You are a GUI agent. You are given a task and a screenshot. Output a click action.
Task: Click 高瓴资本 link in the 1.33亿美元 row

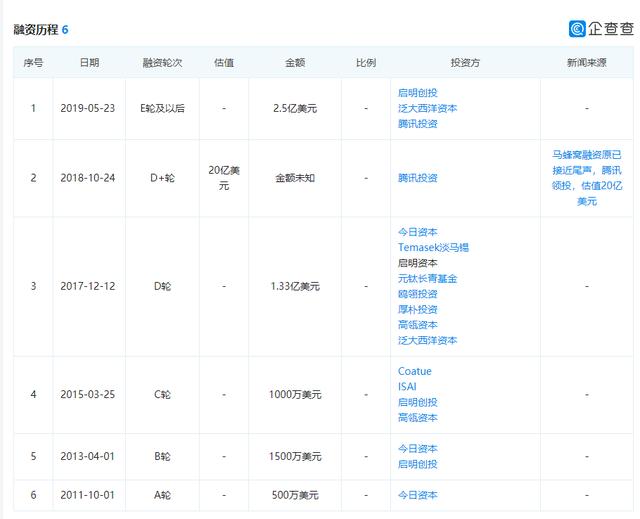coord(418,325)
